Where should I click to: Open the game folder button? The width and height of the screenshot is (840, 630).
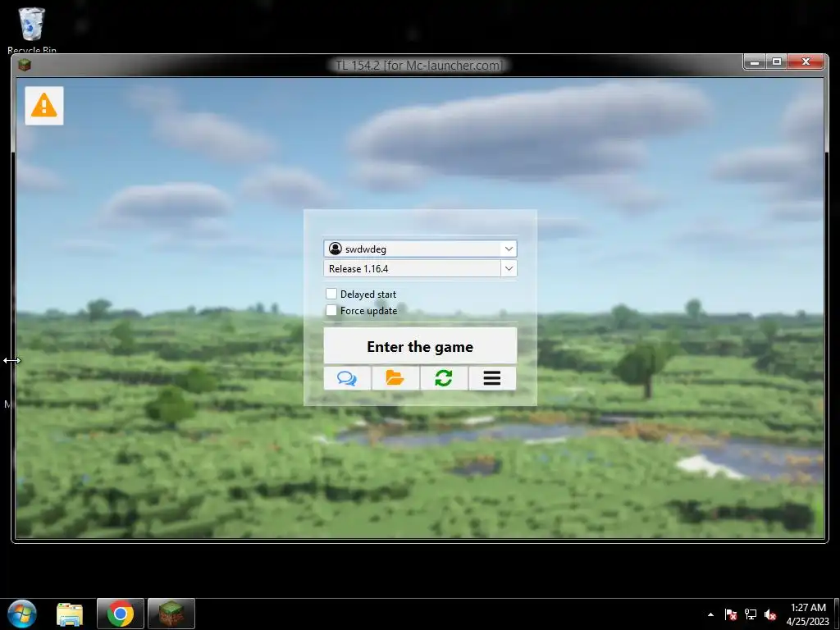click(395, 378)
